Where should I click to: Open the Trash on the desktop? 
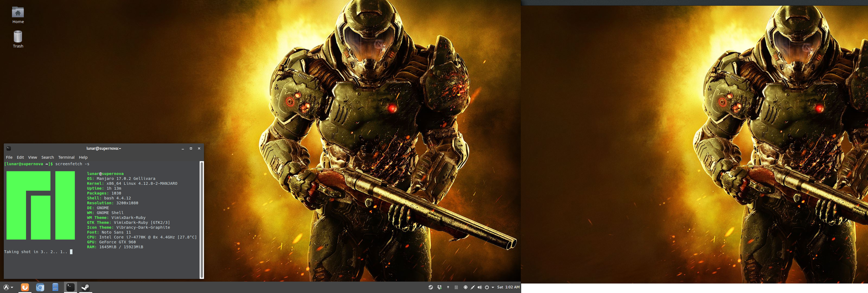click(x=18, y=39)
